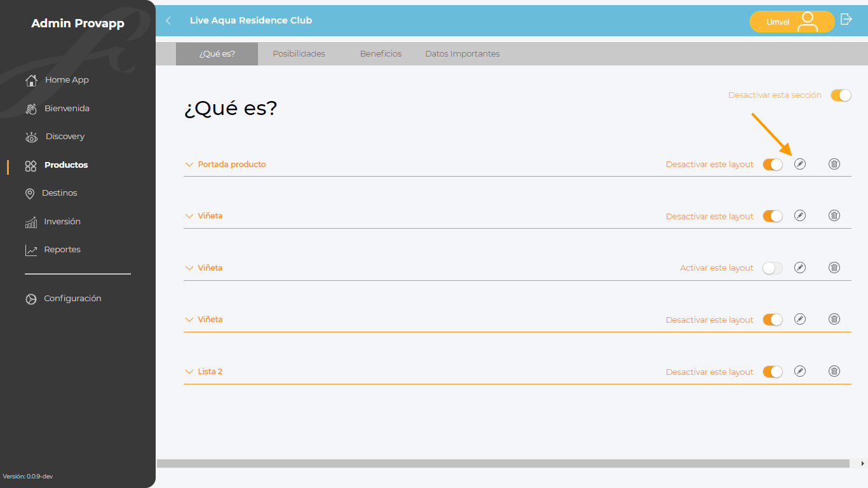
Task: Go back using the header chevron
Action: 168,20
